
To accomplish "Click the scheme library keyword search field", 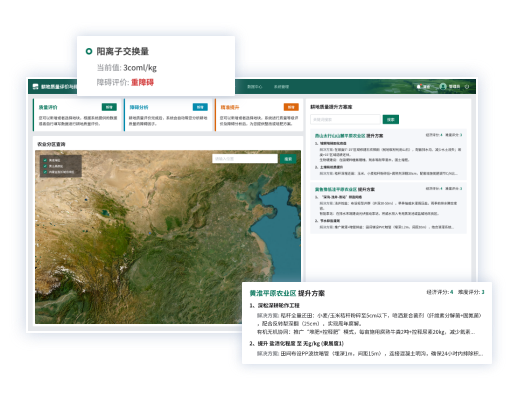I will (x=345, y=119).
